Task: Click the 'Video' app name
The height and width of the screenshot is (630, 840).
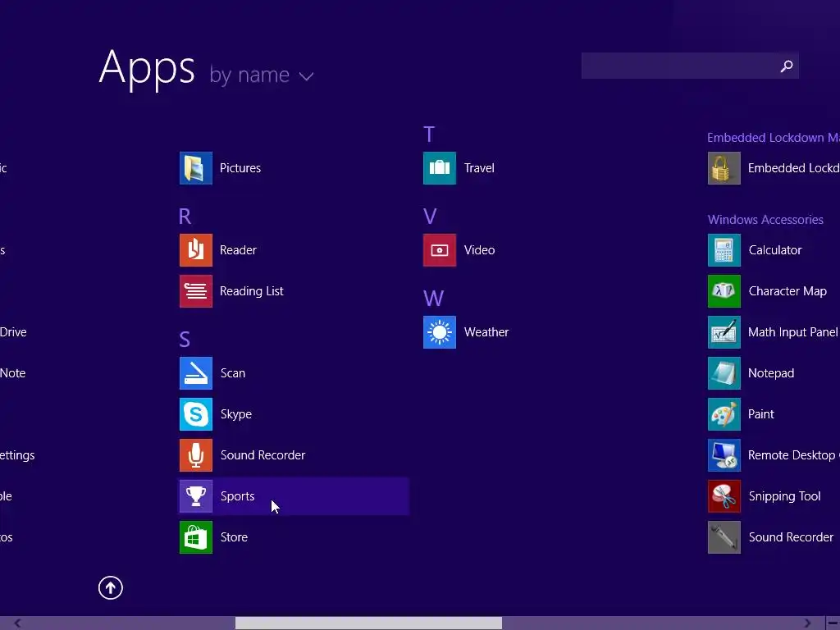Action: tap(479, 250)
